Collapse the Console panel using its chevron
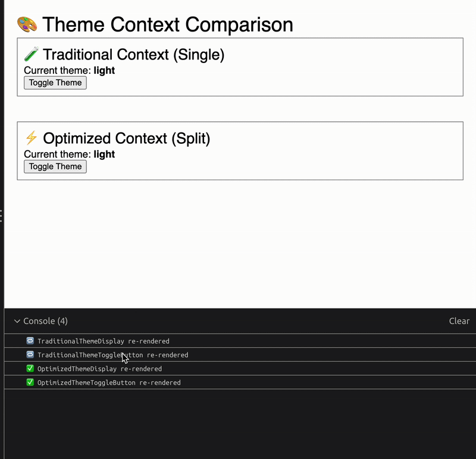 (x=17, y=321)
